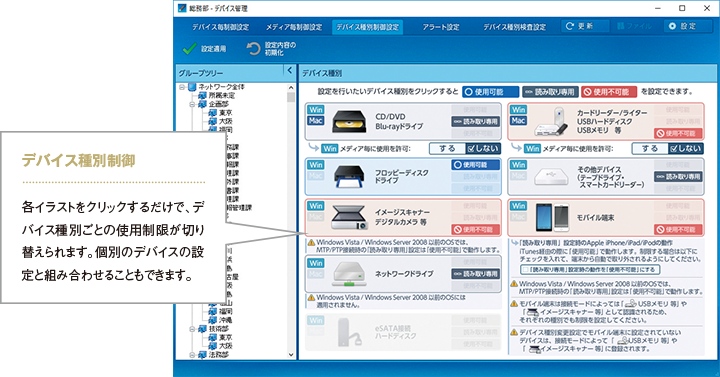Choose する under the CD/DVD card

click(x=447, y=148)
